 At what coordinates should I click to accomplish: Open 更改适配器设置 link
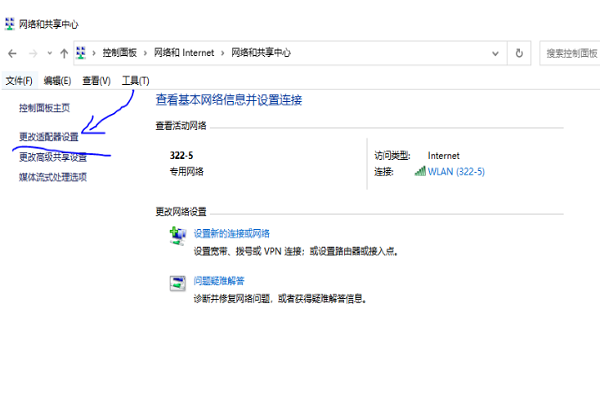tap(49, 137)
